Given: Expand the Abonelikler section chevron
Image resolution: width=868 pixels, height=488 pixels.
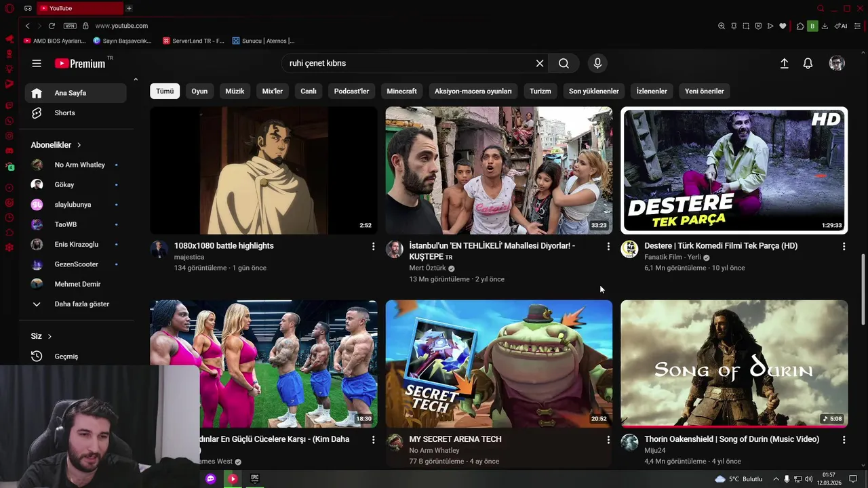Looking at the screenshot, I should (79, 145).
